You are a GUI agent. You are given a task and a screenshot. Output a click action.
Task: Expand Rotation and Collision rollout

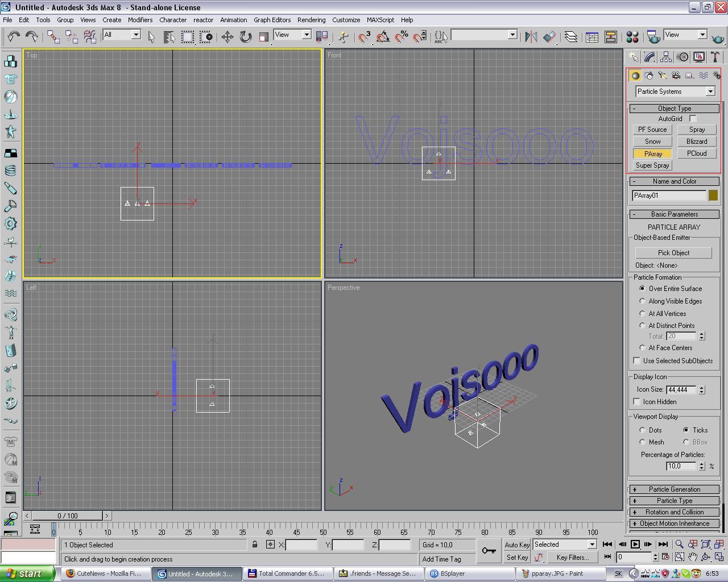click(675, 512)
